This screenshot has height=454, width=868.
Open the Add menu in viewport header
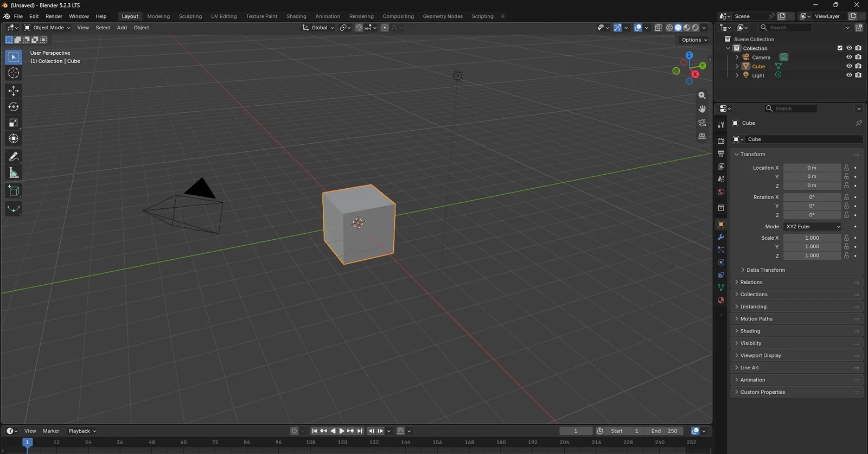click(x=122, y=28)
